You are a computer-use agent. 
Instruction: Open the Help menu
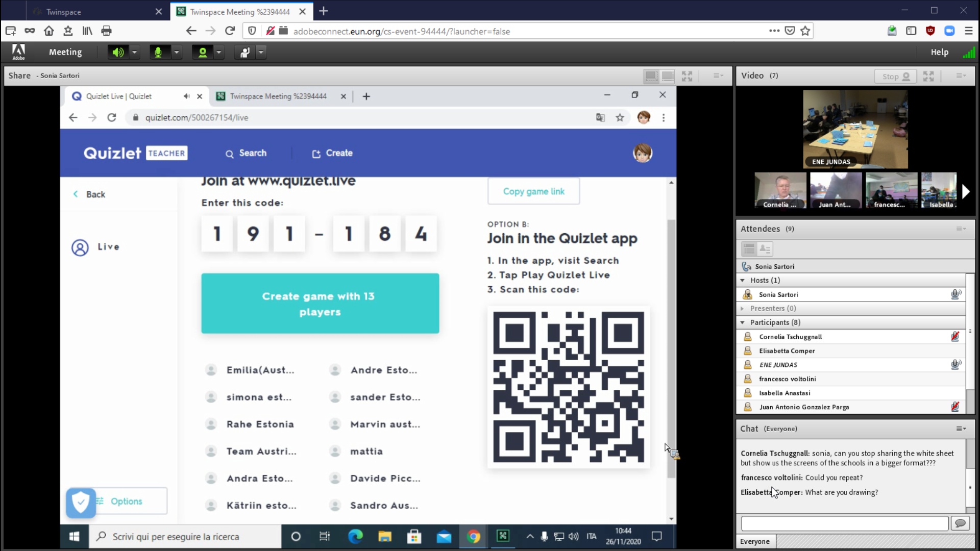click(939, 52)
